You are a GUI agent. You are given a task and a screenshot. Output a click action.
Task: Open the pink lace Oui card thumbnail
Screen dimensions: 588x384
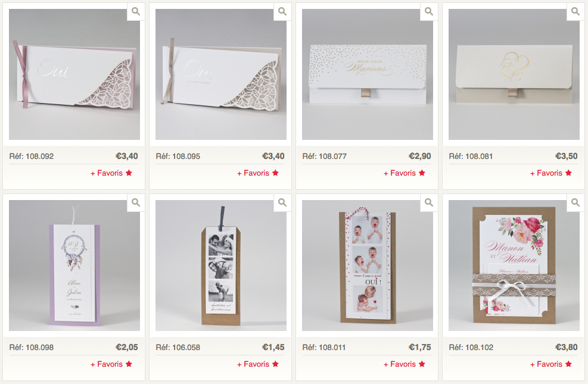[x=74, y=74]
